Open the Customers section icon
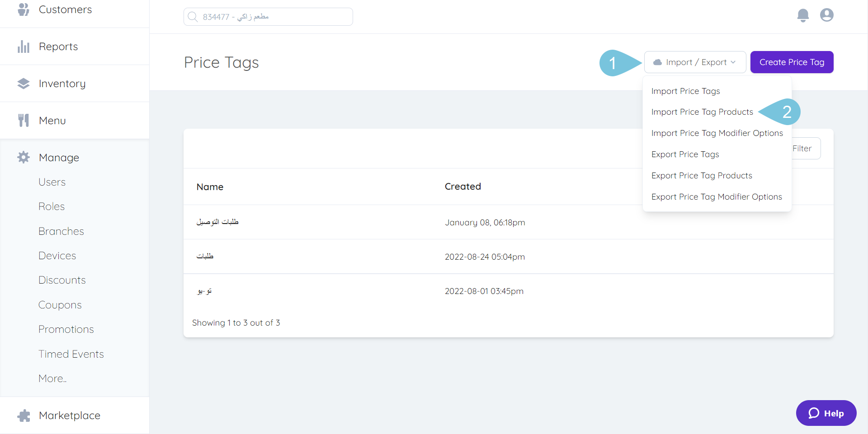 [23, 9]
